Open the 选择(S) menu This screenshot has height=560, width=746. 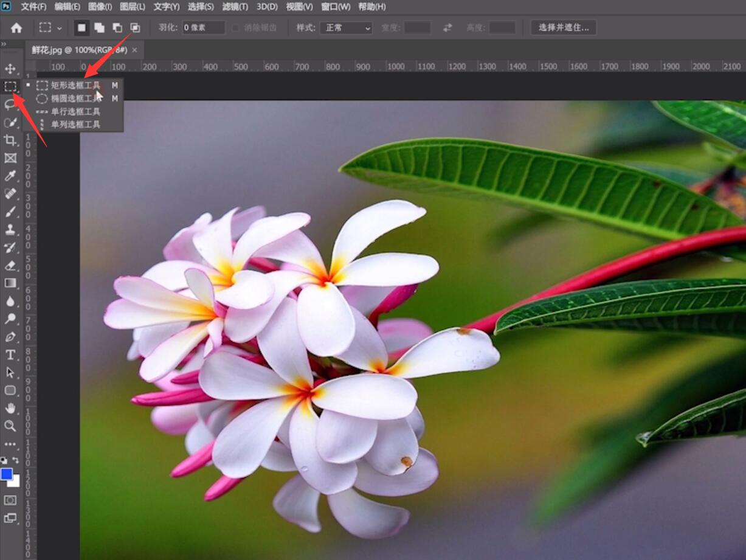pos(201,7)
